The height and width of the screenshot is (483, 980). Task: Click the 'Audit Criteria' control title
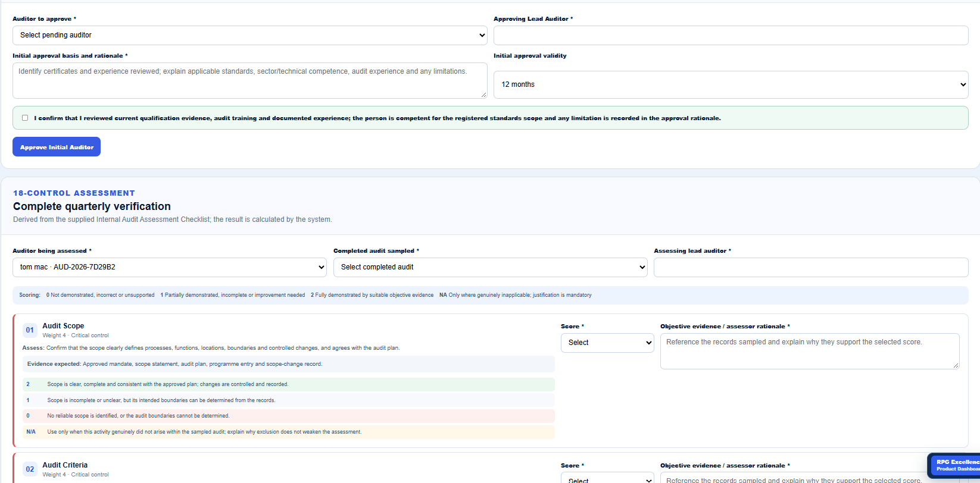tap(65, 465)
